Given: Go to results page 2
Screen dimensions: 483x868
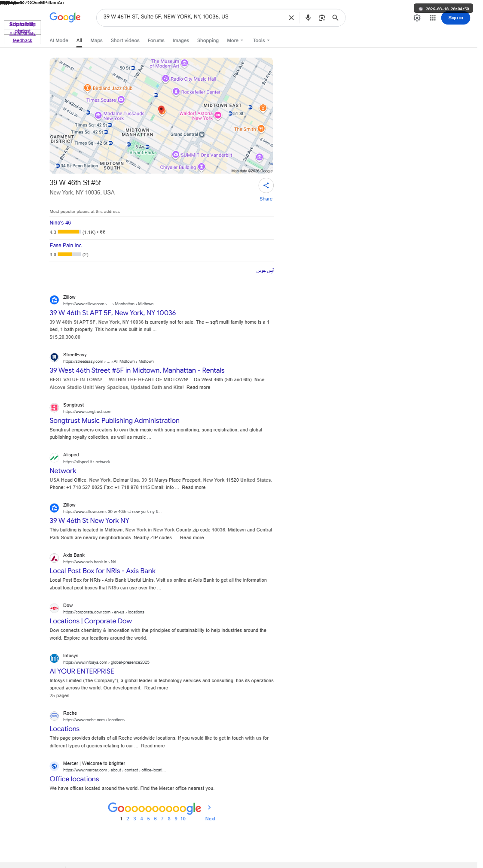Looking at the screenshot, I should tap(128, 819).
